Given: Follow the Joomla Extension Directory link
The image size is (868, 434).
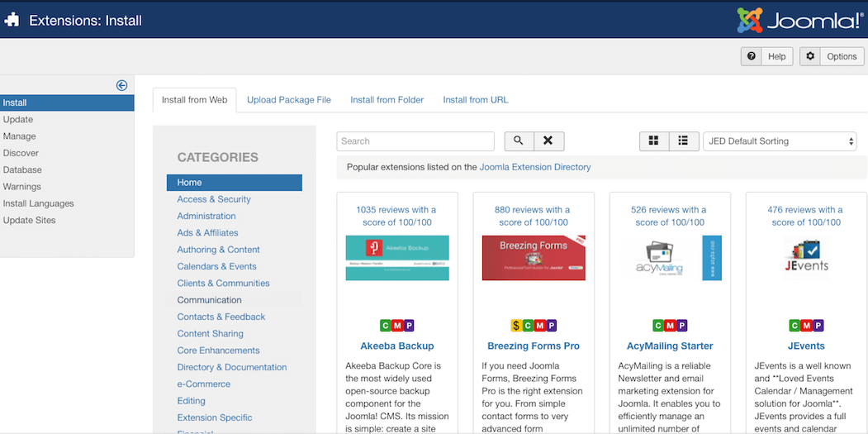Looking at the screenshot, I should click(x=534, y=167).
